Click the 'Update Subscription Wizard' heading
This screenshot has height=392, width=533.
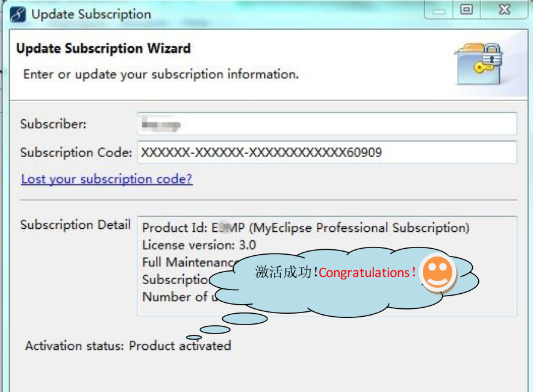pyautogui.click(x=104, y=48)
